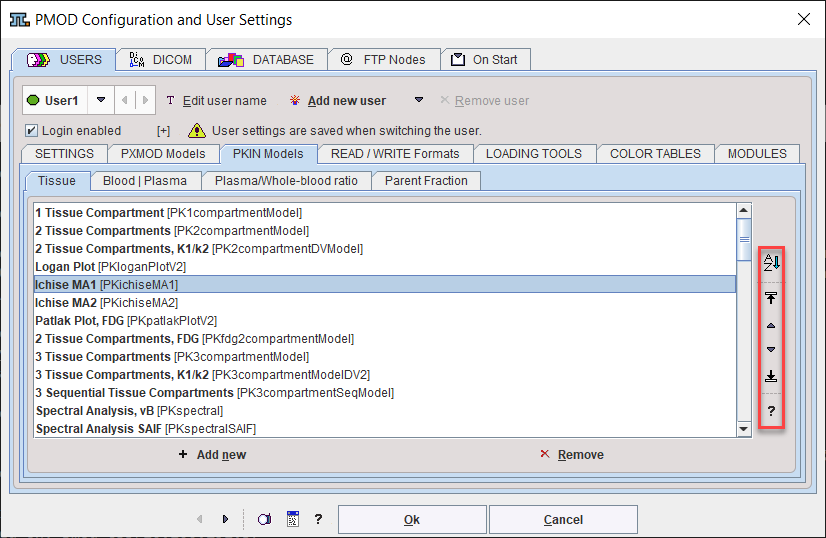
Task: Select 1 Tissue Compartment model row
Action: pos(385,213)
